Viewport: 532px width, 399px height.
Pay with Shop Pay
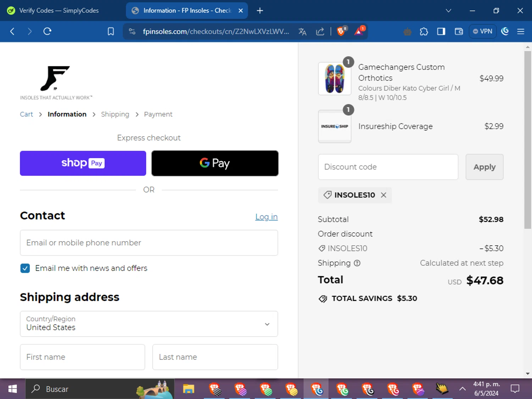(x=83, y=163)
